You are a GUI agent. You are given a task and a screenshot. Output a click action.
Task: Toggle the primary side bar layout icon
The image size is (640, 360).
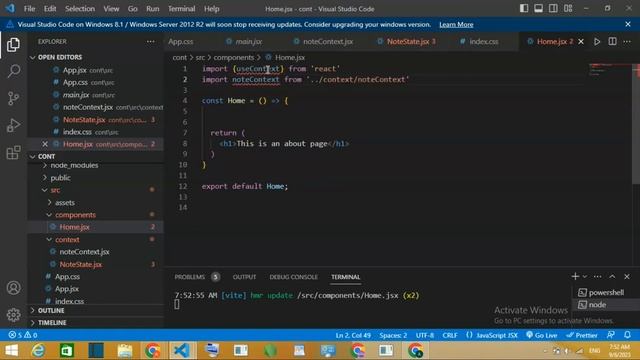click(524, 8)
